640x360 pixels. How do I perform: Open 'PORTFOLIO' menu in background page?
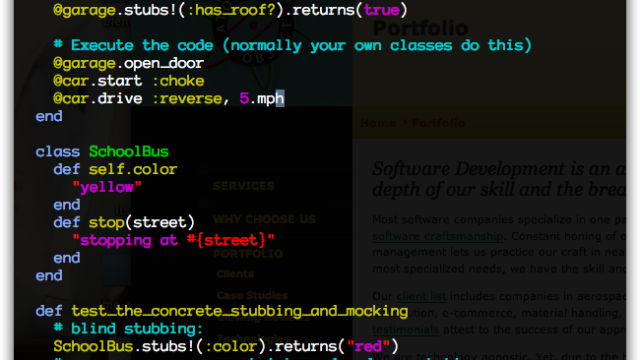point(248,254)
